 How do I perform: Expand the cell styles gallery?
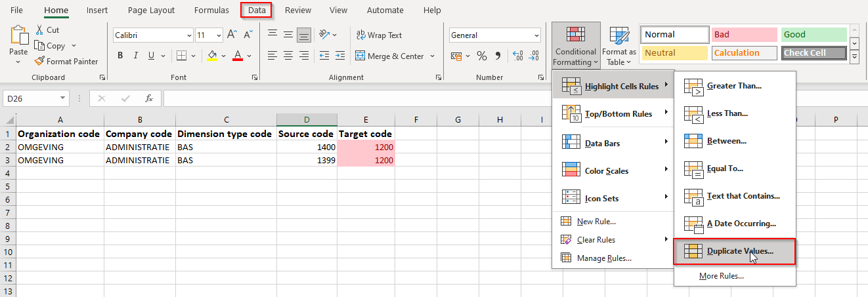[854, 58]
